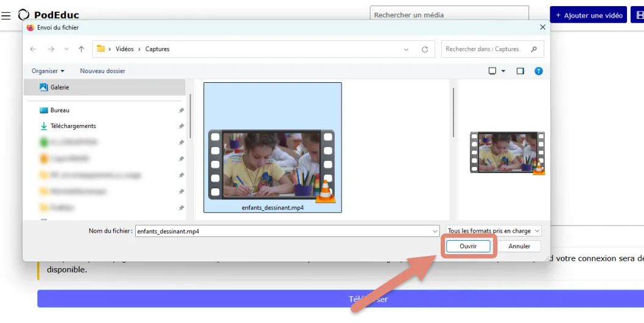Go back with the dialog's left arrow

(x=33, y=49)
